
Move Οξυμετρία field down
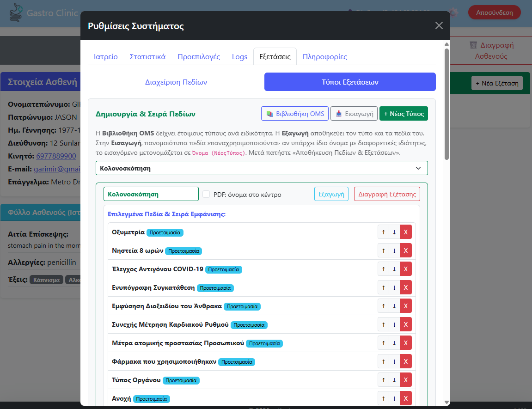(x=394, y=232)
